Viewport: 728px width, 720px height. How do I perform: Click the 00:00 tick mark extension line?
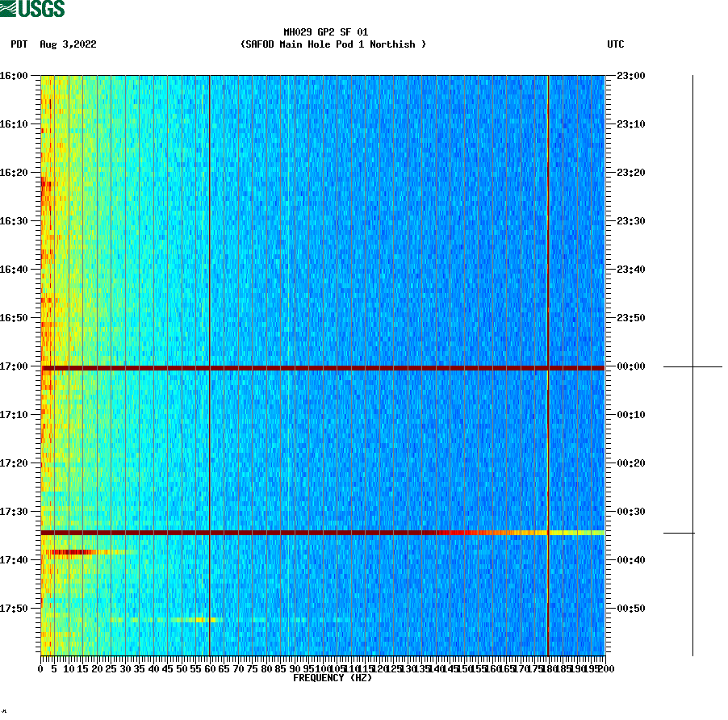[x=675, y=366]
